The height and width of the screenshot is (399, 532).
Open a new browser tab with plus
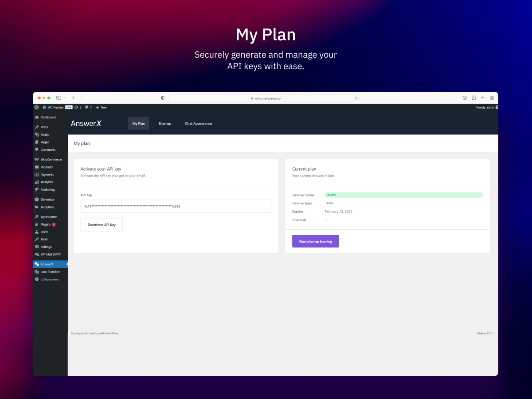click(483, 98)
